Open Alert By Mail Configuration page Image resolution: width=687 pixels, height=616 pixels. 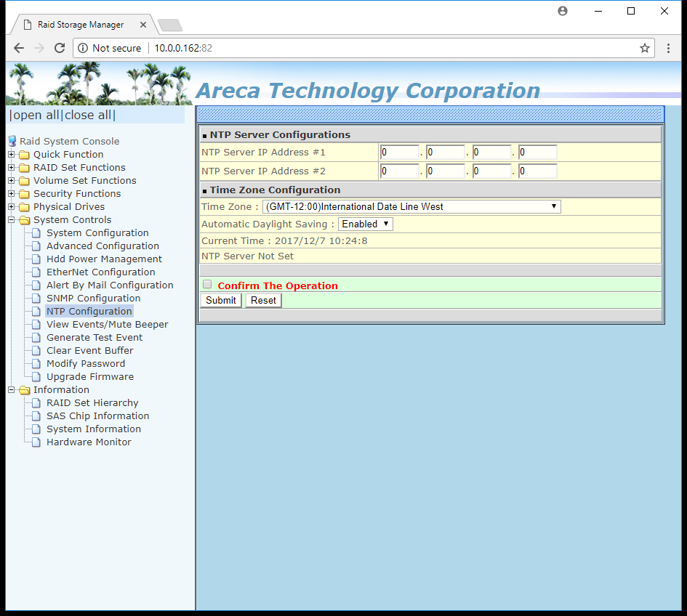[110, 285]
